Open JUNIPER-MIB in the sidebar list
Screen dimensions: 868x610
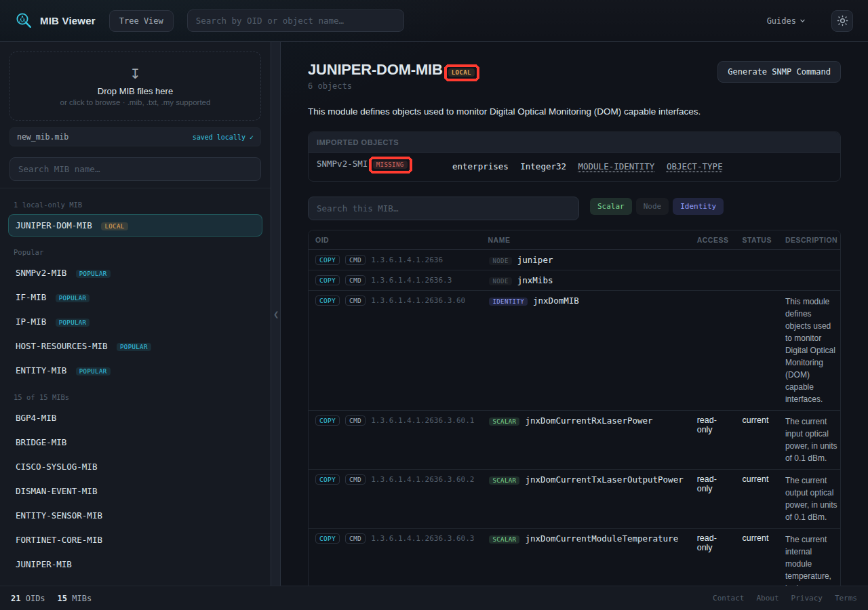[135, 565]
